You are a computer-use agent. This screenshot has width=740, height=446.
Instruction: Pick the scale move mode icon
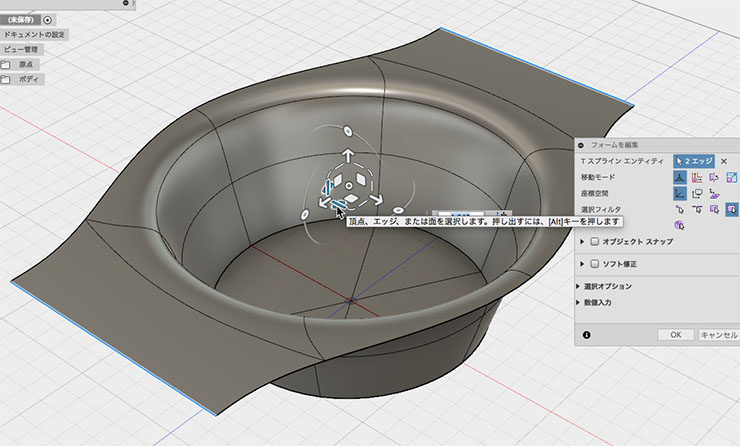732,177
